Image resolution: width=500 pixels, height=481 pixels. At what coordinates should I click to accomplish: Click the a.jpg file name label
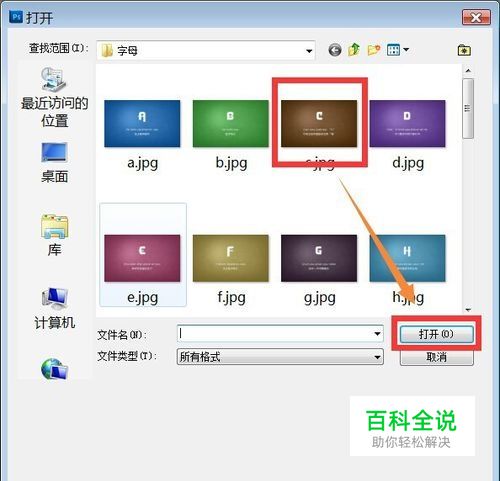[142, 163]
